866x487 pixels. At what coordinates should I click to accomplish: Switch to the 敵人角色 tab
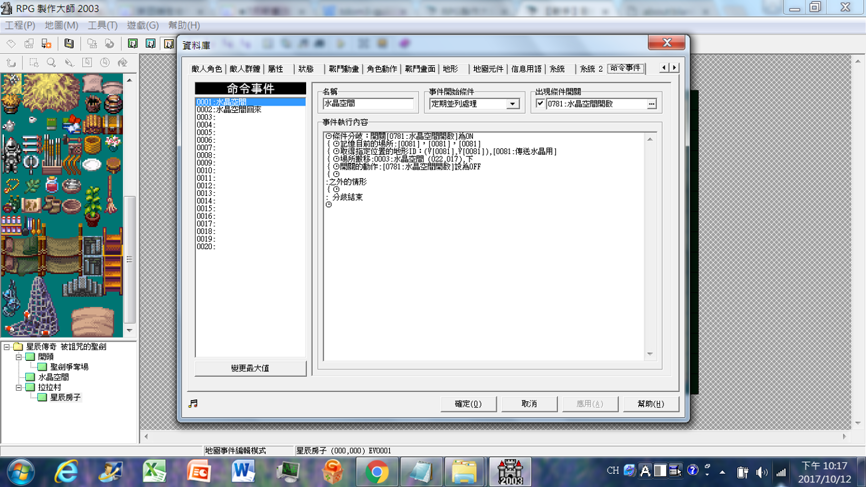point(207,69)
